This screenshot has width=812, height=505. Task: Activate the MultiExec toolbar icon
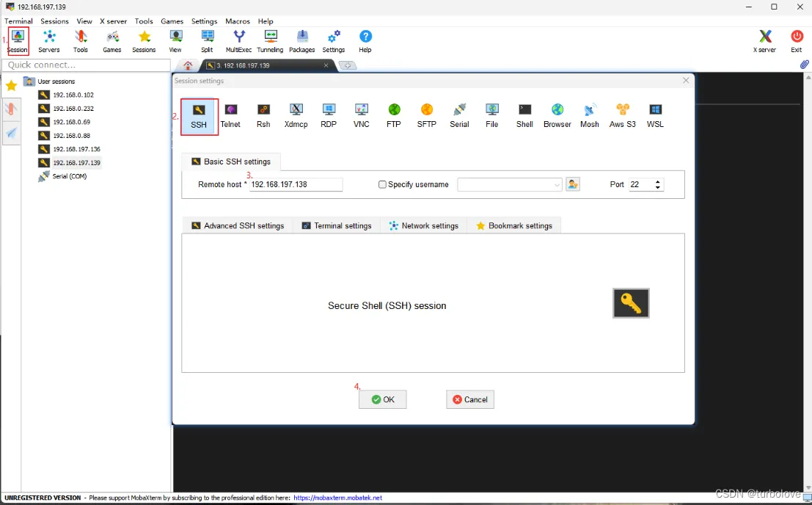[238, 41]
